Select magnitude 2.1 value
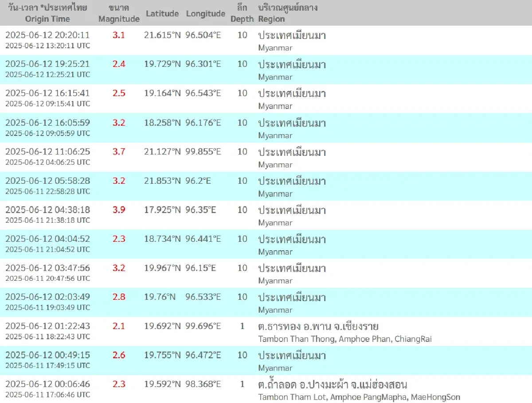This screenshot has width=532, height=403. pos(119,326)
